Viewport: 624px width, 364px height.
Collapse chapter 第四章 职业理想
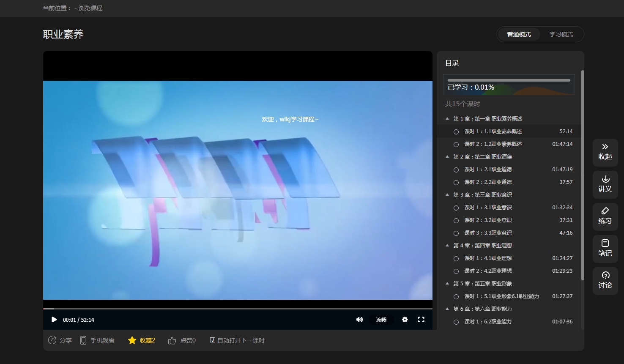pos(447,245)
